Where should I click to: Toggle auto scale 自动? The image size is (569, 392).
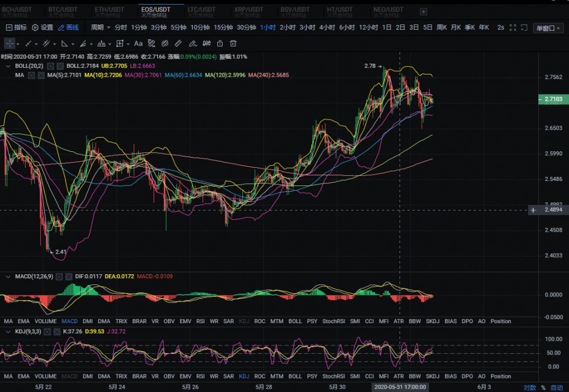point(556,387)
